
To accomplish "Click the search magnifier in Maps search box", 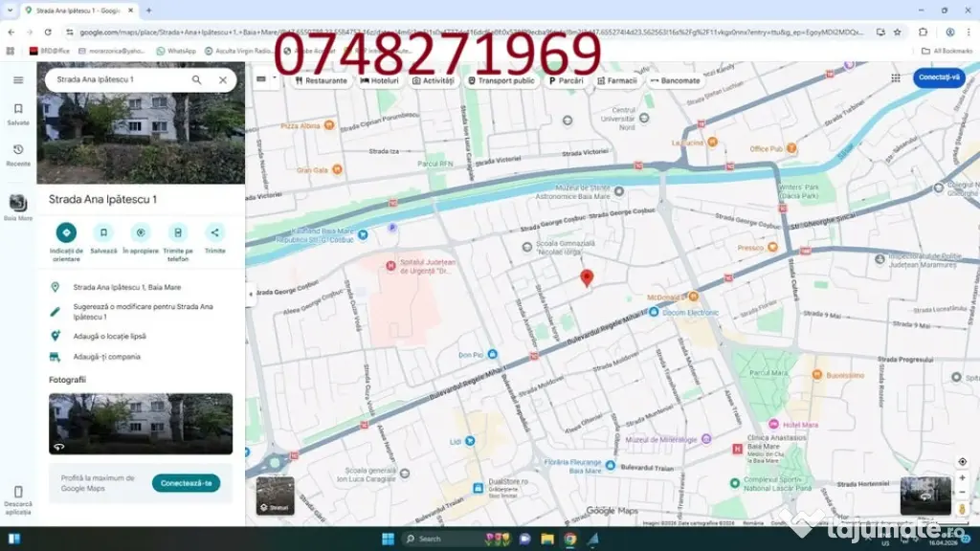I will 197,80.
